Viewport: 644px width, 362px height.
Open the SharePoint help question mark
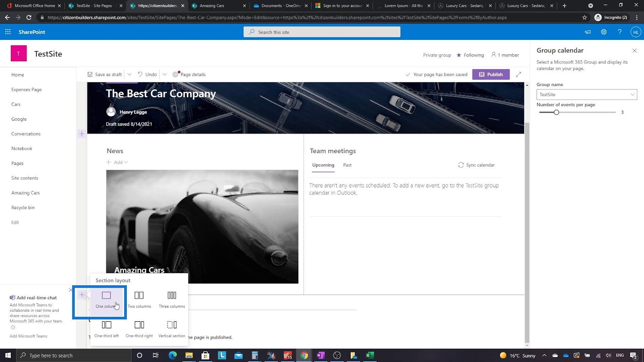620,32
